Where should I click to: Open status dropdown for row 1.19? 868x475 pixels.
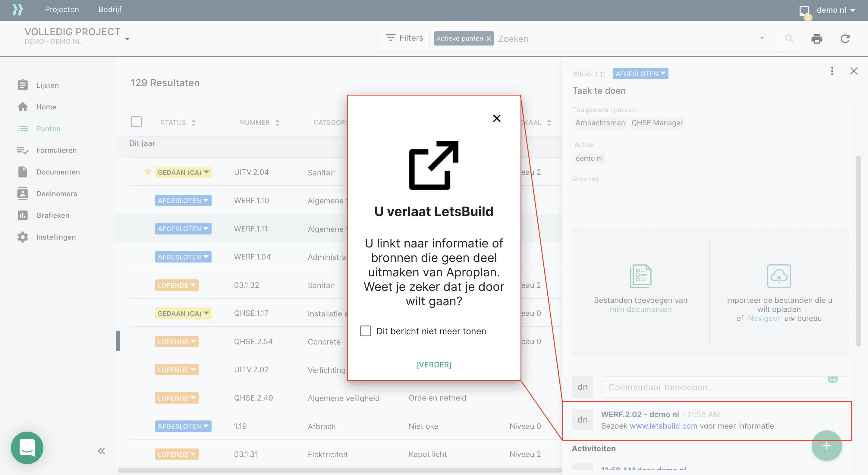click(183, 426)
